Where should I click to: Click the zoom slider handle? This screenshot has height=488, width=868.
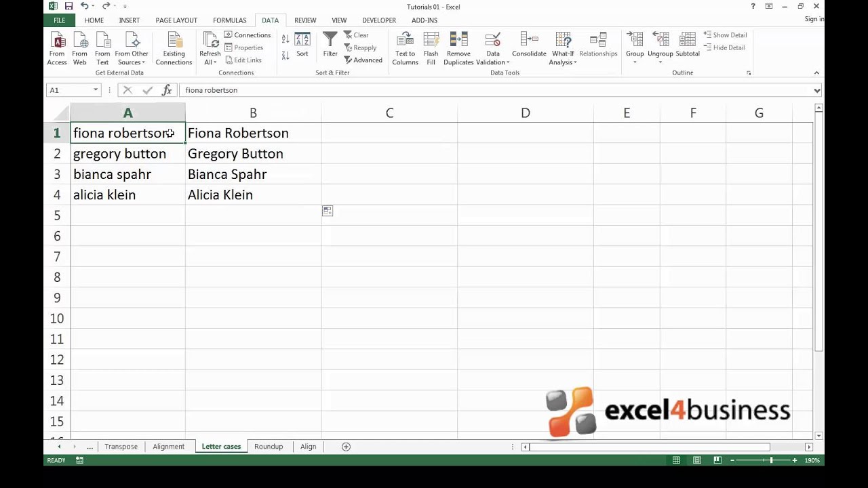[771, 460]
